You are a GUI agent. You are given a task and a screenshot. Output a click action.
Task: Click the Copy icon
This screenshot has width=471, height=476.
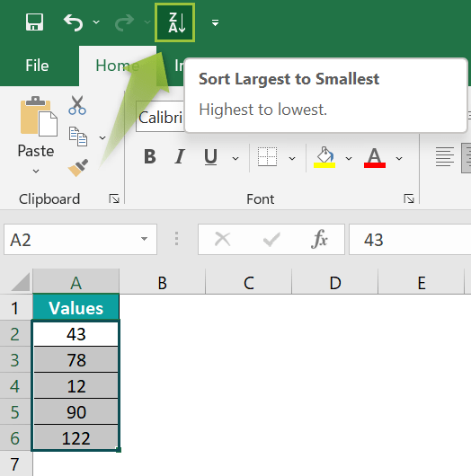(78, 137)
